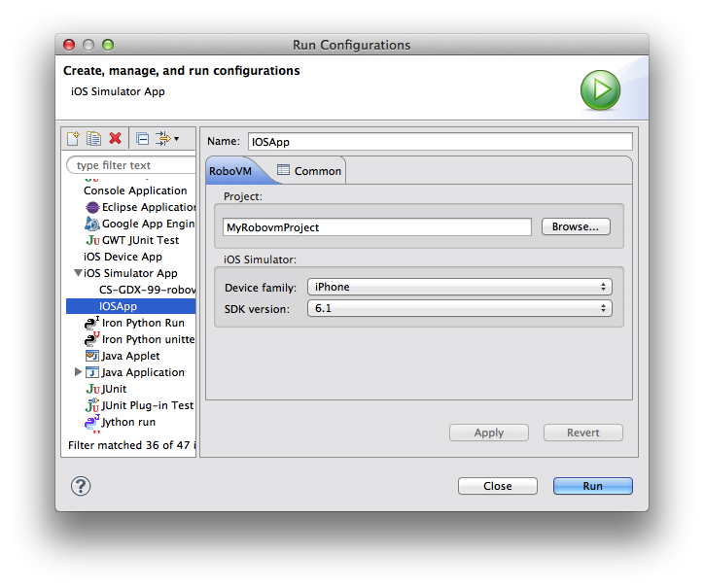Close the Run Configurations window via red button

[69, 45]
